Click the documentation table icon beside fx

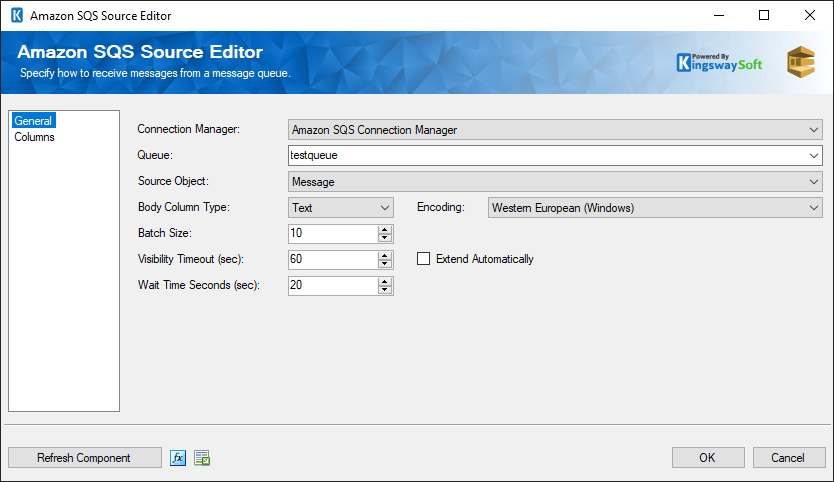[202, 458]
